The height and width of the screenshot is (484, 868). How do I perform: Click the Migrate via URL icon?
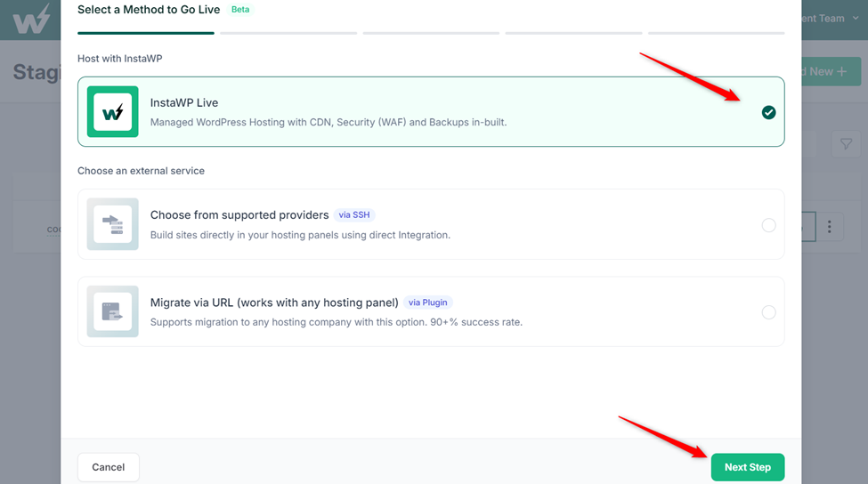tap(112, 311)
